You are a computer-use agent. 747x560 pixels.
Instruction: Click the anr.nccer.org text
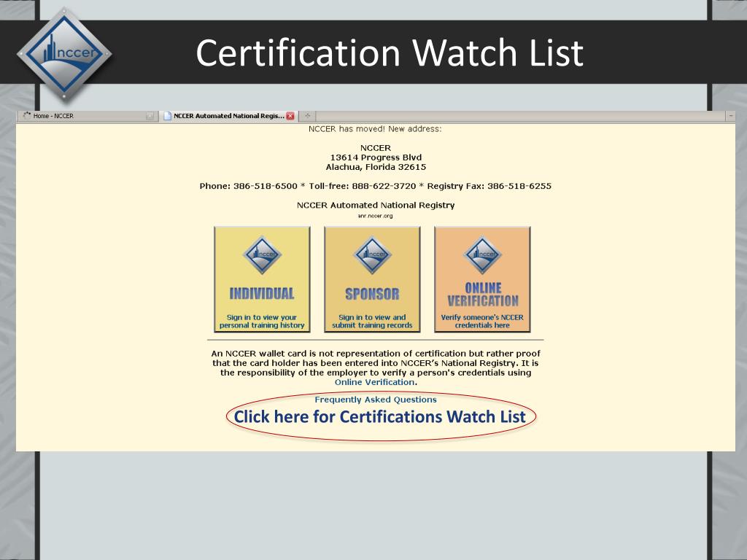(x=376, y=216)
